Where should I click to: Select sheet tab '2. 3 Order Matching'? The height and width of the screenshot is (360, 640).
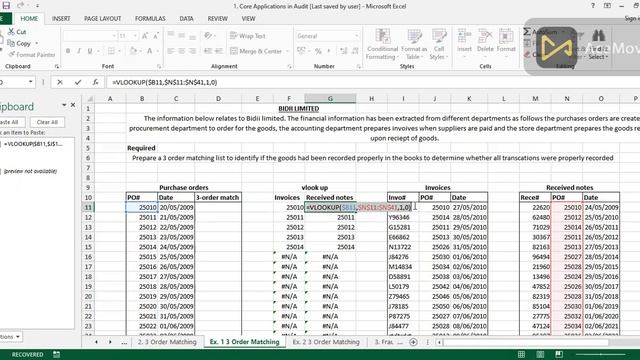[167, 342]
